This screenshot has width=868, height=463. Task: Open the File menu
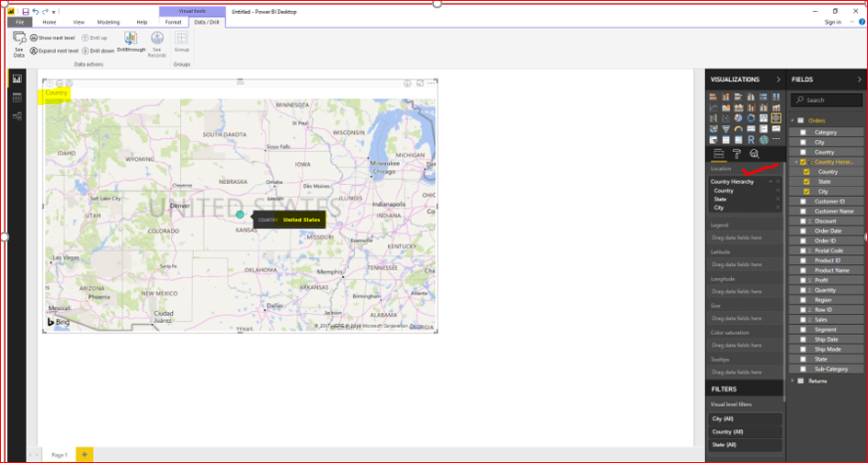20,22
